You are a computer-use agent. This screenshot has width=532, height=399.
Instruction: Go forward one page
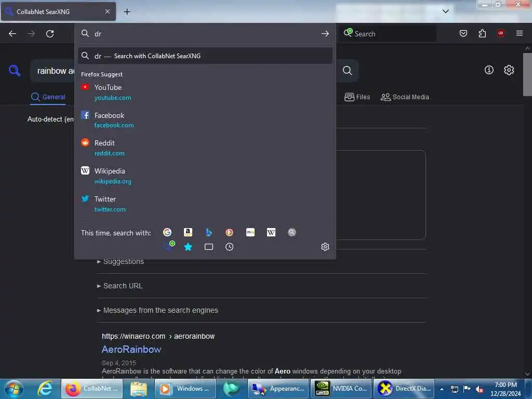31,34
